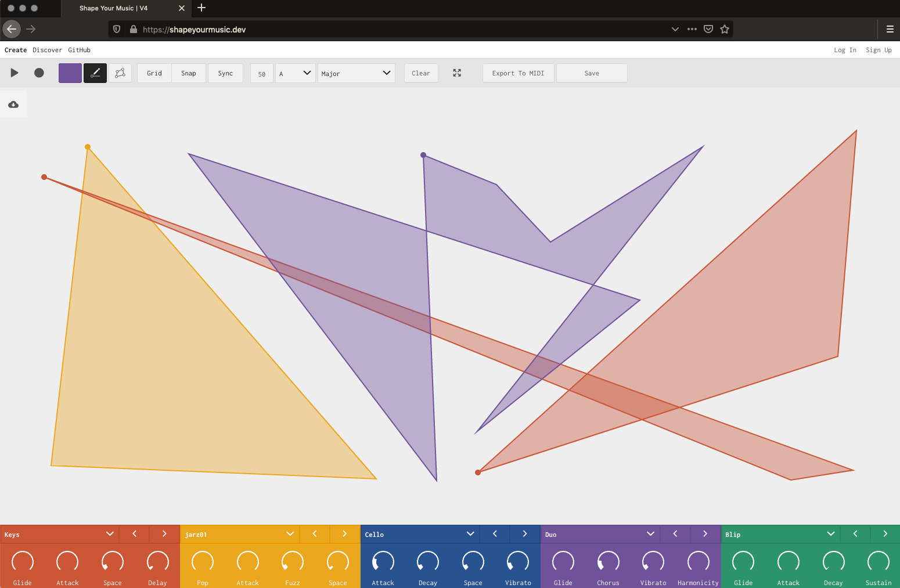Screen dimensions: 900x588
Task: Select previous instrument for Keys panel
Action: pyautogui.click(x=134, y=534)
